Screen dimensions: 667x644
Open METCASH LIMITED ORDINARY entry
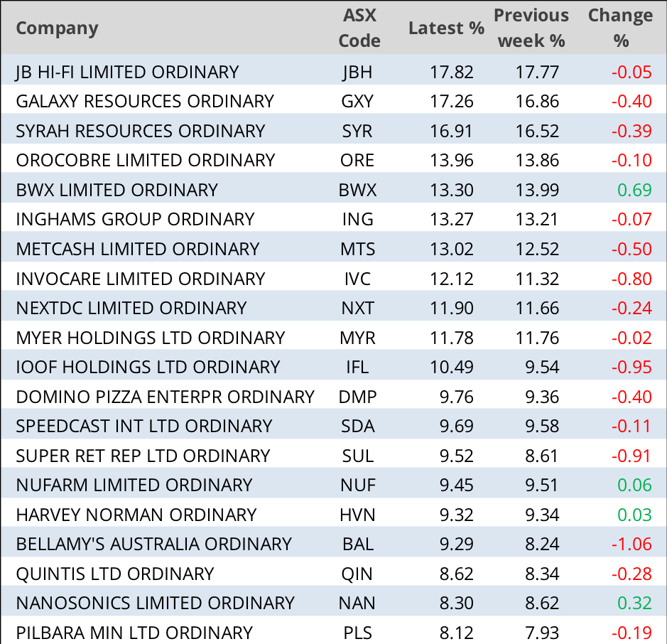coord(137,249)
